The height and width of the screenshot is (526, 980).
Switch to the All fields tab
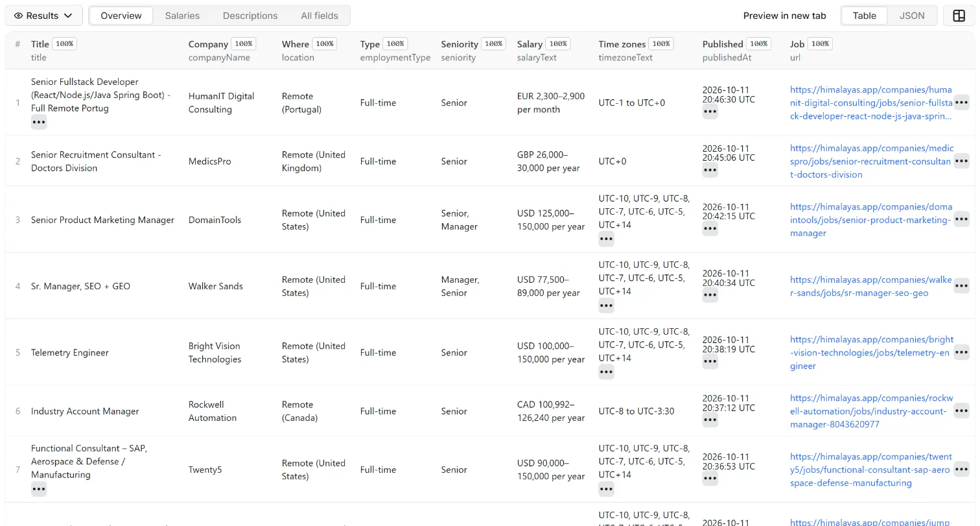coord(320,16)
